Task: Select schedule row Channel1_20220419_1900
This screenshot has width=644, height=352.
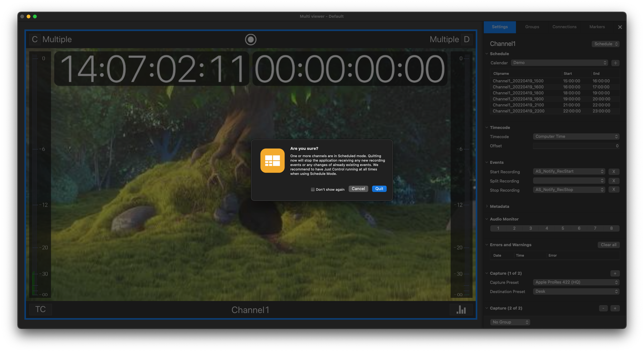Action: click(x=555, y=99)
